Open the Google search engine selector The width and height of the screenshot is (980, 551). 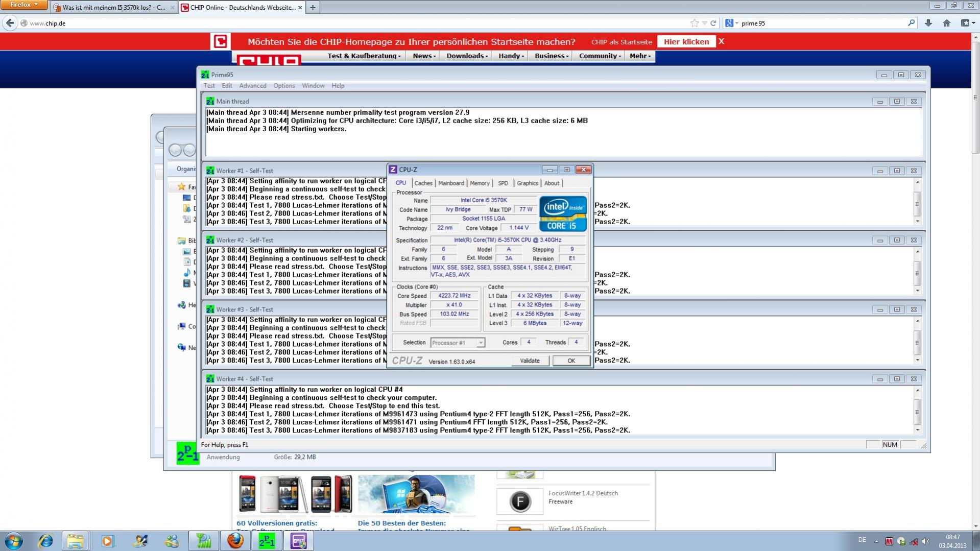731,23
